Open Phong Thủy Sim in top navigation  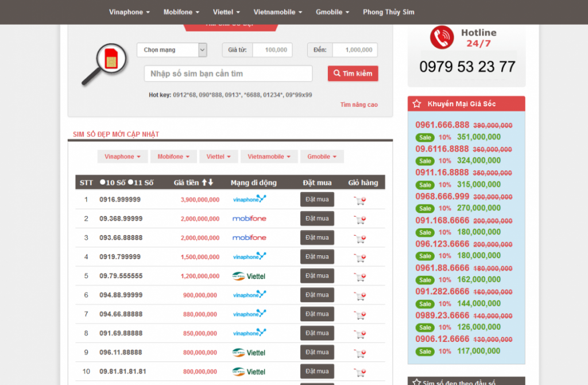pyautogui.click(x=388, y=12)
